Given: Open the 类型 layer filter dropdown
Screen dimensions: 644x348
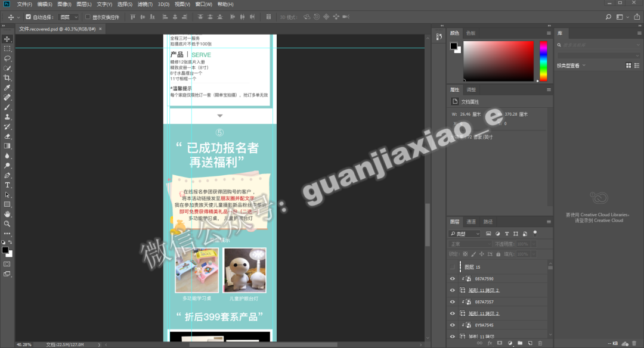Looking at the screenshot, I should tap(465, 234).
